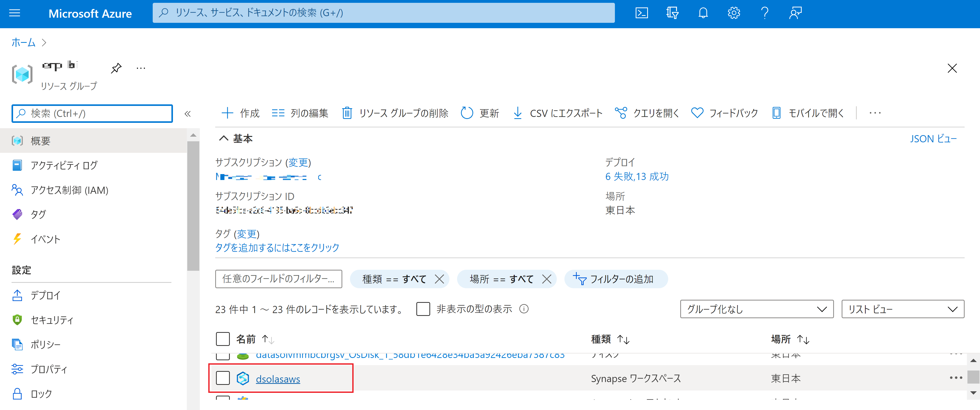Screen dimensions: 980x410
Task: Pin the resource group to dashboard
Action: click(x=116, y=68)
